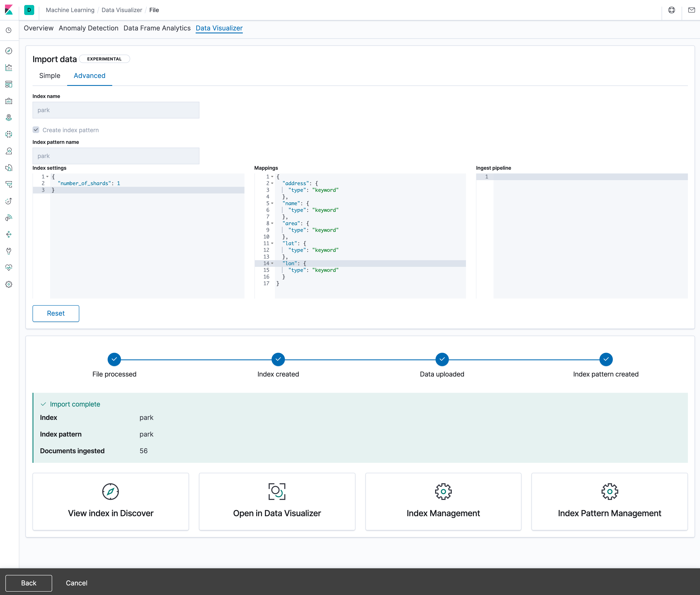Open Dashboard from the sidebar
The image size is (700, 595).
[x=9, y=84]
